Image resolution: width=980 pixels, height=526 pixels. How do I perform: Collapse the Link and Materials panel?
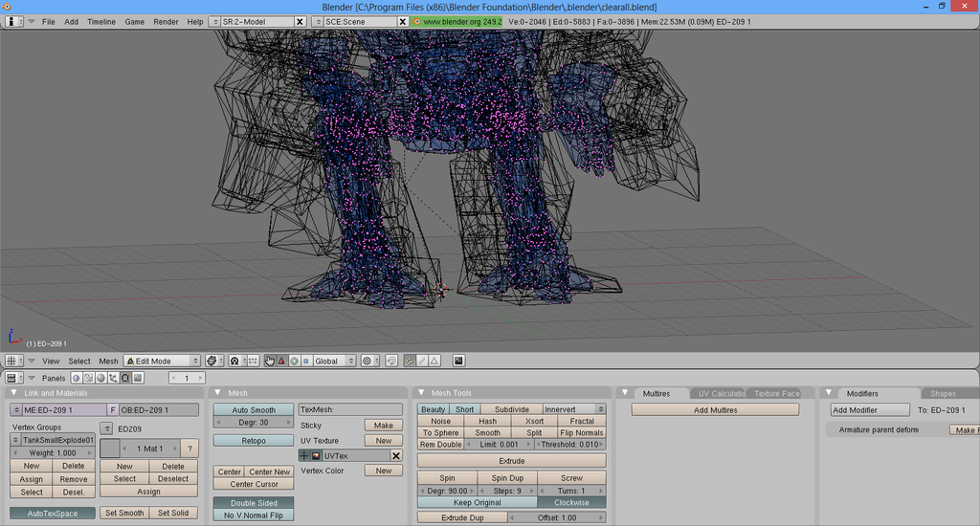tap(13, 392)
